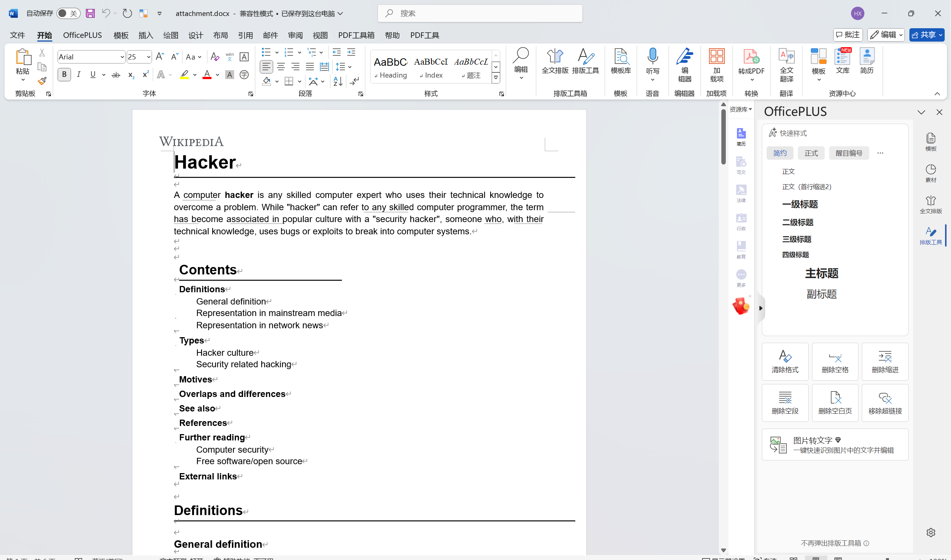Toggle Center alignment button
The width and height of the screenshot is (951, 560).
click(x=281, y=67)
